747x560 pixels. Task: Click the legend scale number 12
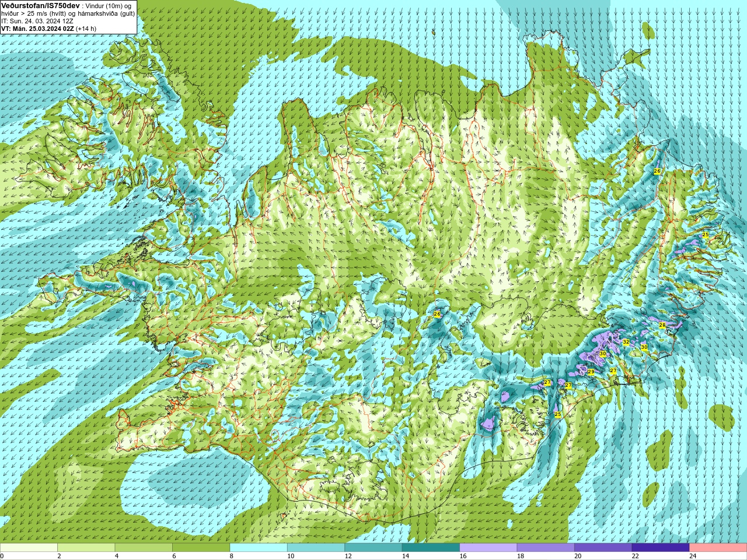[348, 556]
